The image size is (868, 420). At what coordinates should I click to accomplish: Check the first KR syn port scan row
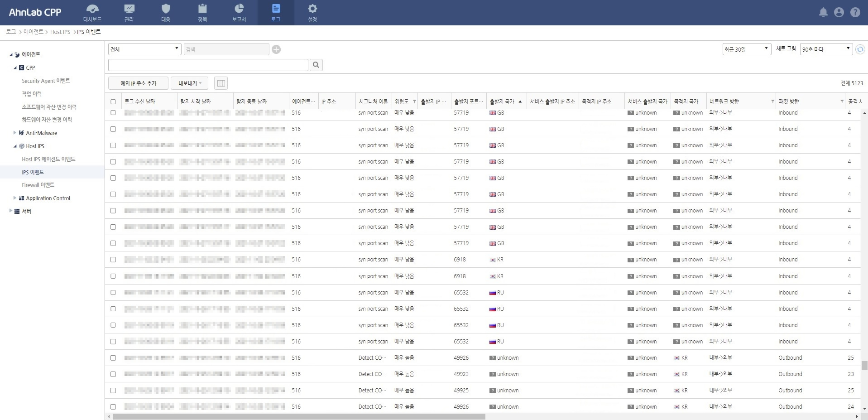113,260
